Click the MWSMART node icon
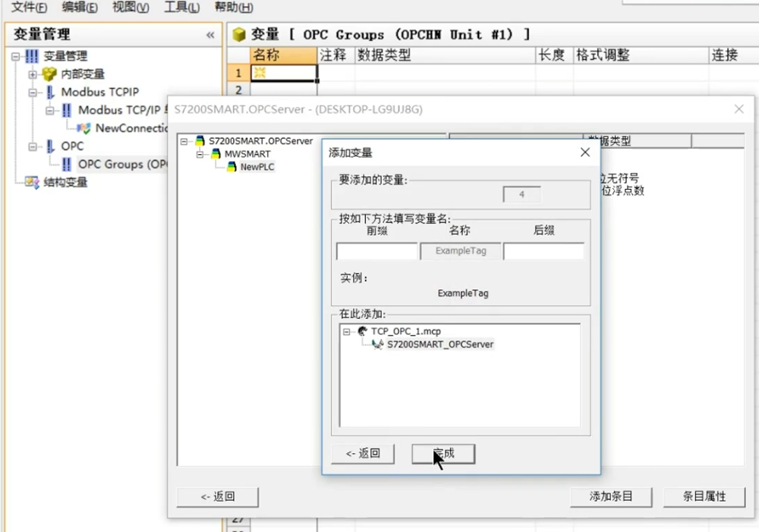 coord(216,154)
